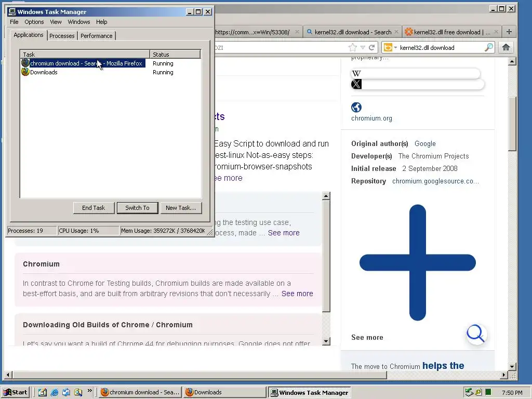Click the magnifier search icon in the Firefox search box
This screenshot has height=399, width=532.
tap(489, 47)
